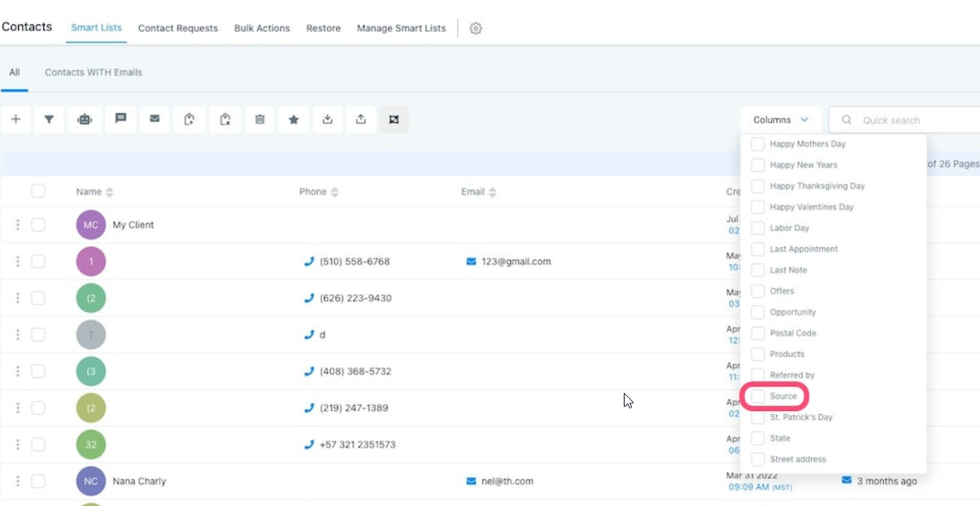Click the NC avatar for Nana Charly
The height and width of the screenshot is (506, 980).
click(x=91, y=481)
